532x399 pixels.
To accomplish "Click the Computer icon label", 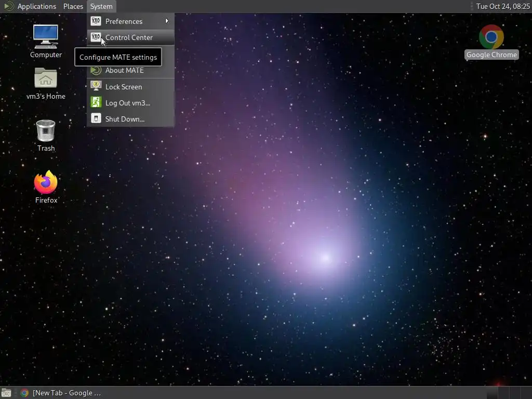I will pos(46,55).
